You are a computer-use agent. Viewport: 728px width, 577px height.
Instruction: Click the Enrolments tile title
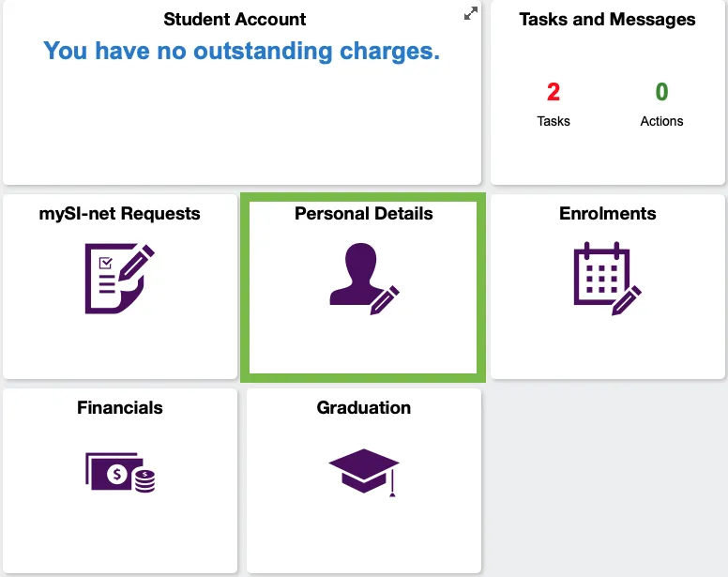[607, 213]
